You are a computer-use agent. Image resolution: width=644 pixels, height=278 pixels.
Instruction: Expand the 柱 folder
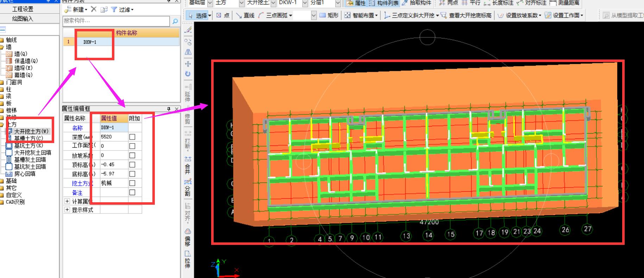(x=8, y=89)
